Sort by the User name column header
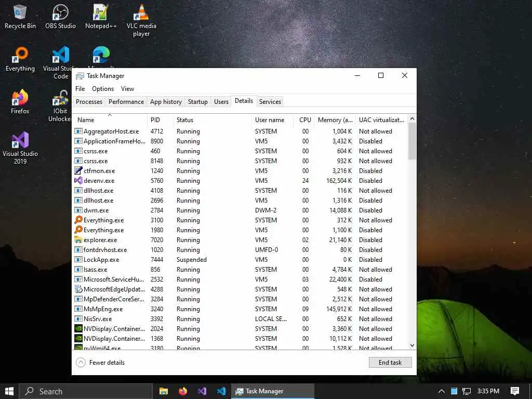The width and height of the screenshot is (532, 399). (x=272, y=120)
